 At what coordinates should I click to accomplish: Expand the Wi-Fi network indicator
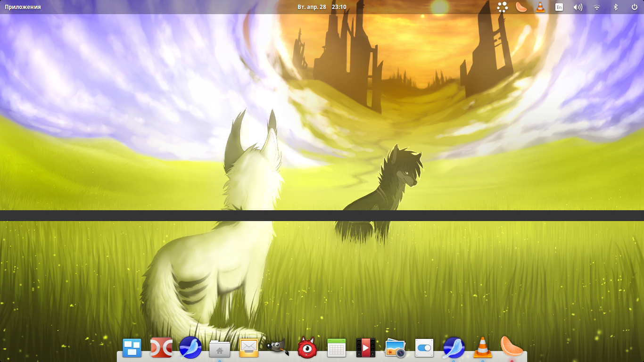pos(597,7)
